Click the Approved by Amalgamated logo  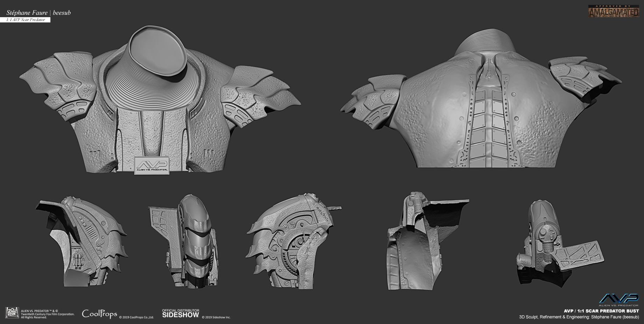[614, 11]
